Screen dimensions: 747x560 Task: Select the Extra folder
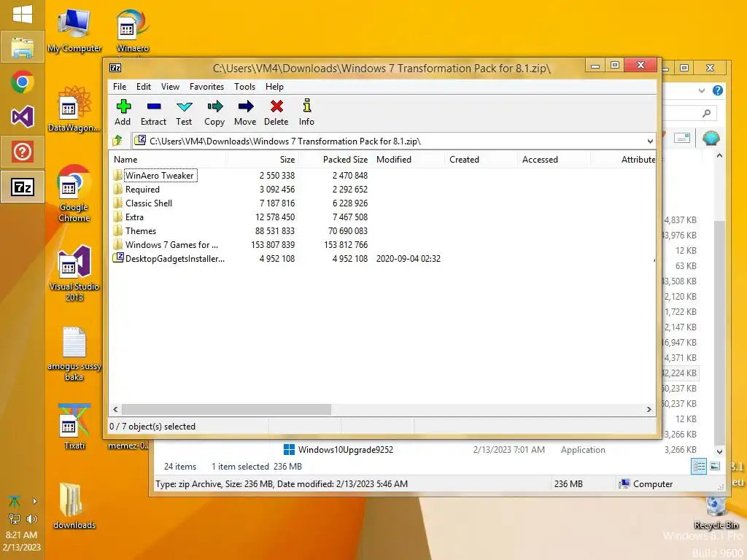[x=134, y=217]
